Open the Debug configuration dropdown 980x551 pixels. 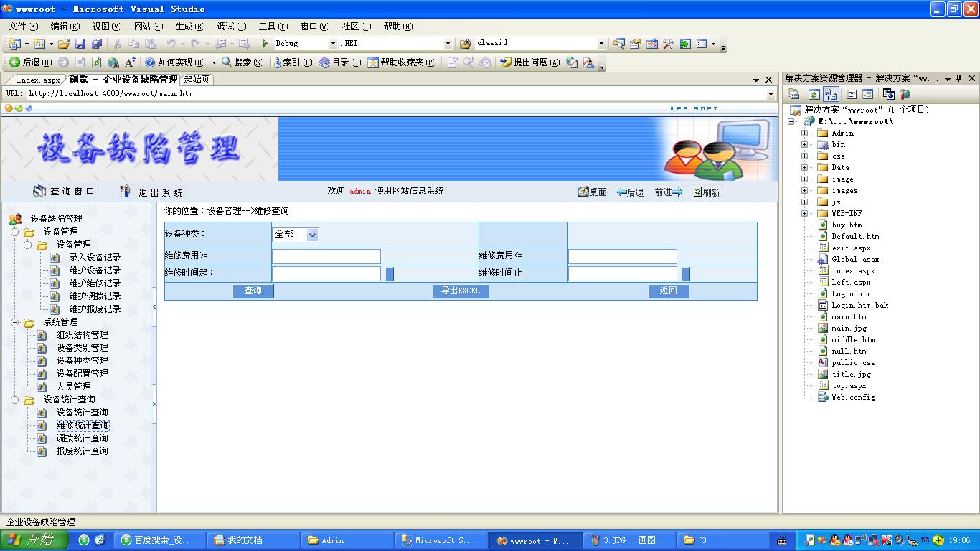click(x=332, y=44)
